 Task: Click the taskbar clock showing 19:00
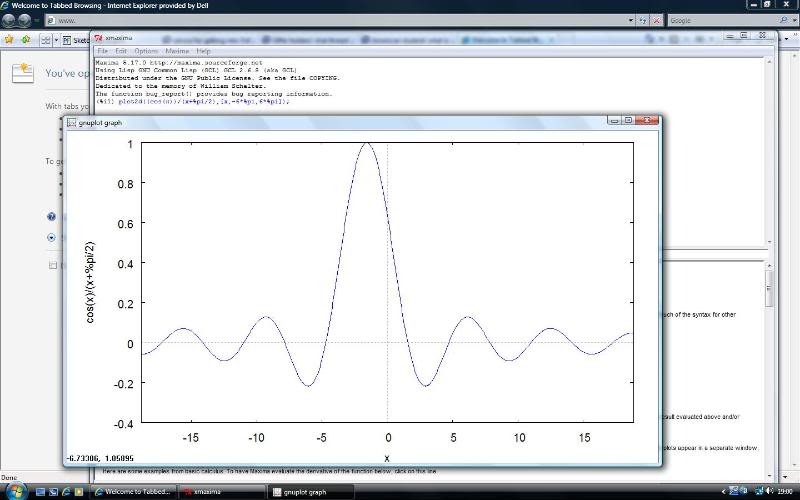pos(785,492)
